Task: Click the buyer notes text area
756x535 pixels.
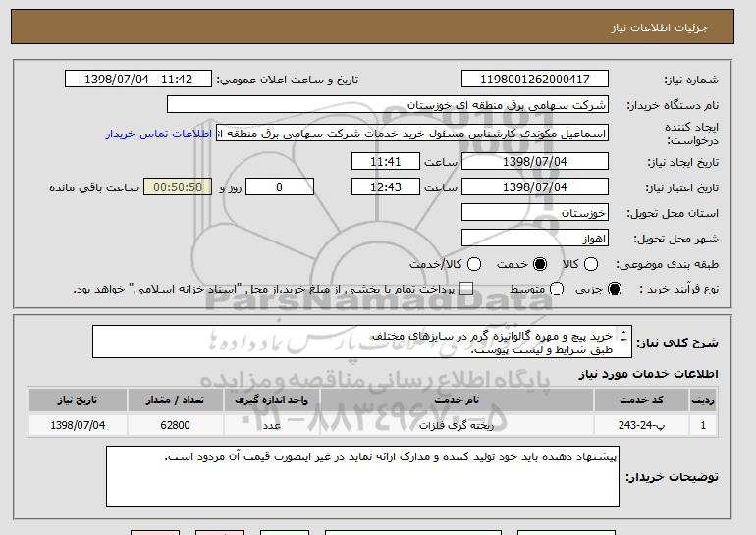Action: tap(362, 476)
